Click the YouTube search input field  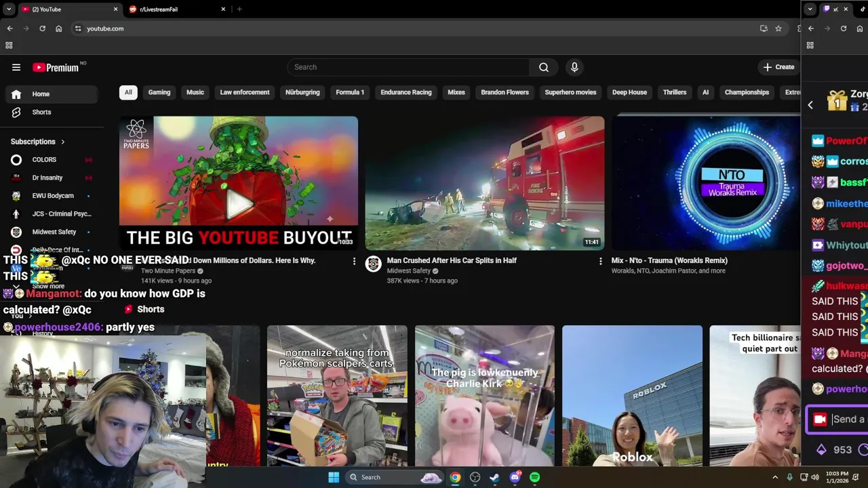click(408, 67)
